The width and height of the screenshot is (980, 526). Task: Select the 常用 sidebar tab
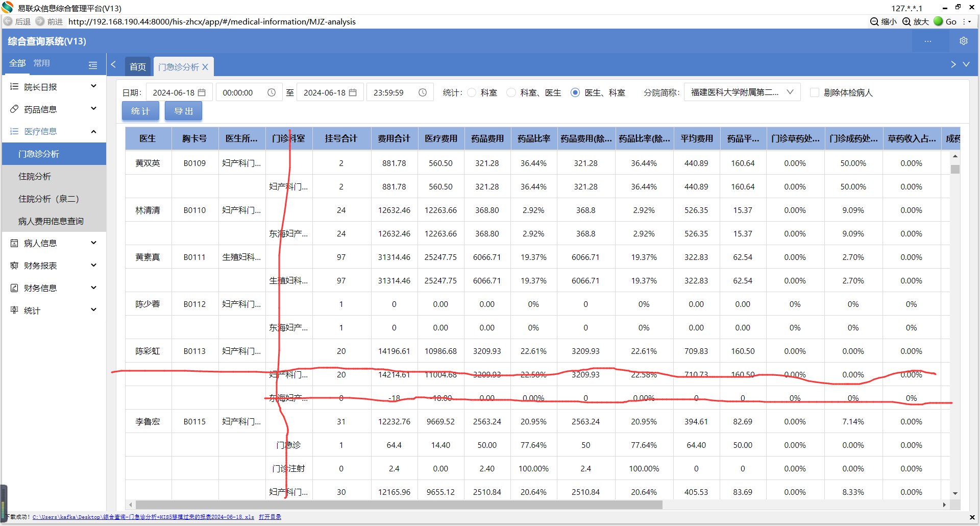[x=42, y=63]
